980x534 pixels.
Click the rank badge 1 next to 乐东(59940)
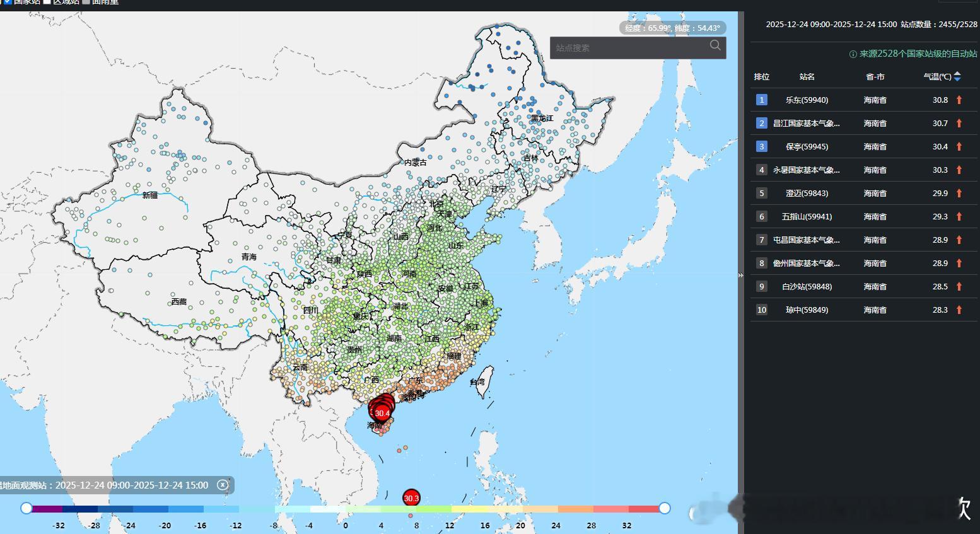pyautogui.click(x=762, y=100)
